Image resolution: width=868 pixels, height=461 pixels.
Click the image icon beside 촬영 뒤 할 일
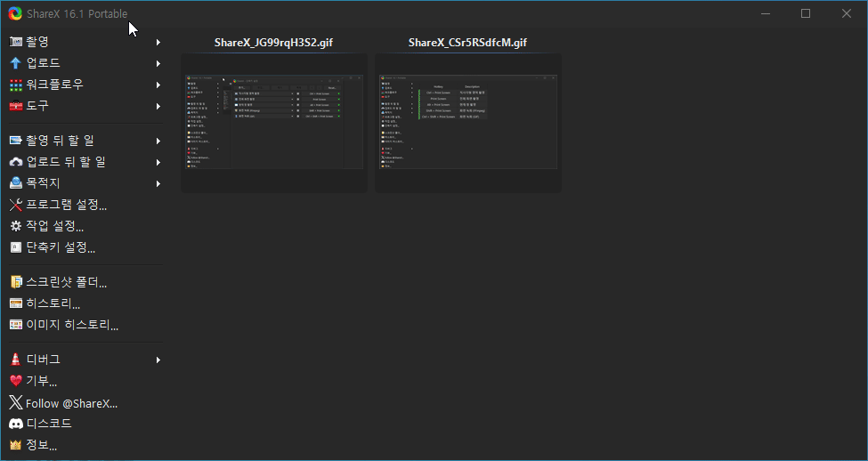point(15,141)
